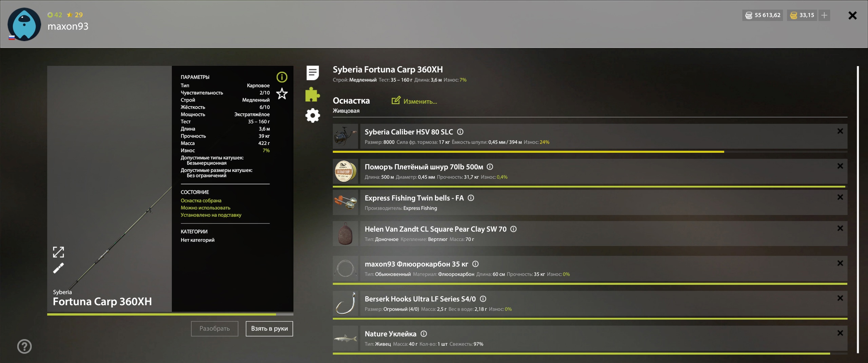868x363 pixels.
Task: Show info for Express Fishing Twin bells
Action: coord(471,198)
